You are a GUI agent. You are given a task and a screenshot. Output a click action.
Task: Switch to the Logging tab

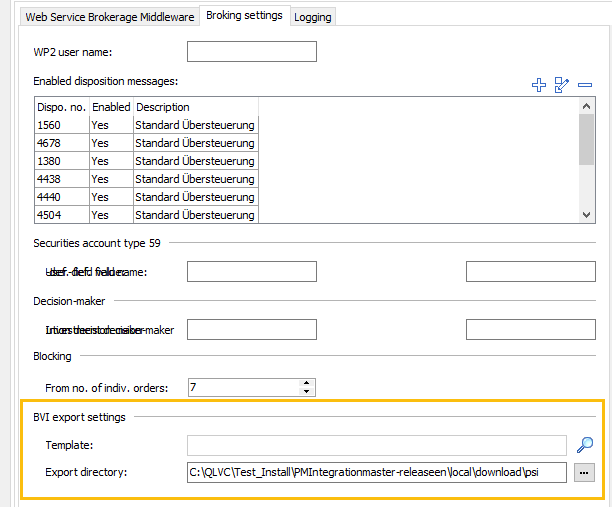(x=313, y=17)
